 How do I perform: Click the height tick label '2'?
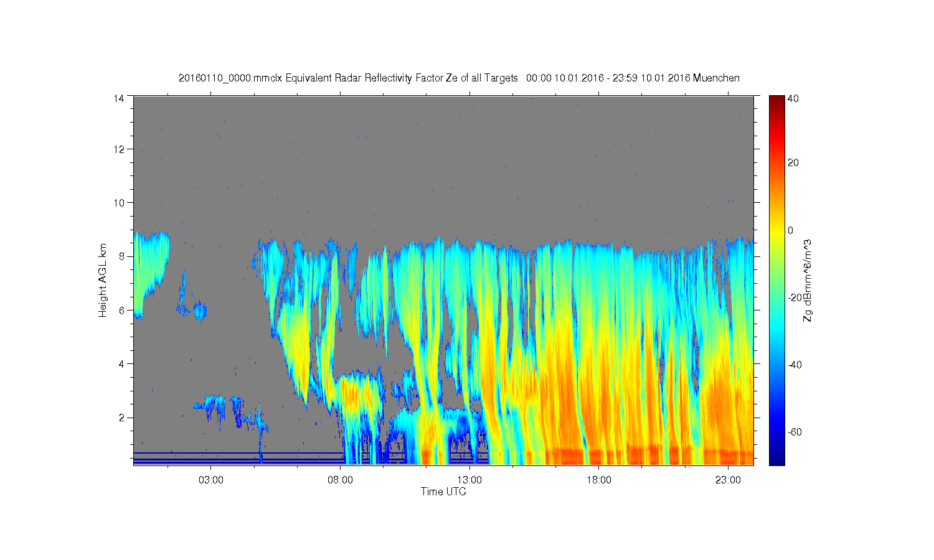[x=122, y=418]
